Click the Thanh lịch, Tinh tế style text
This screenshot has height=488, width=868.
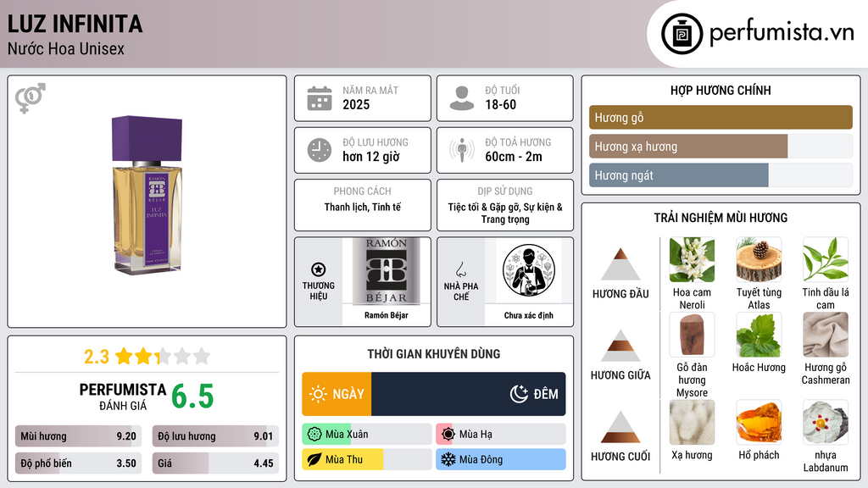(363, 208)
